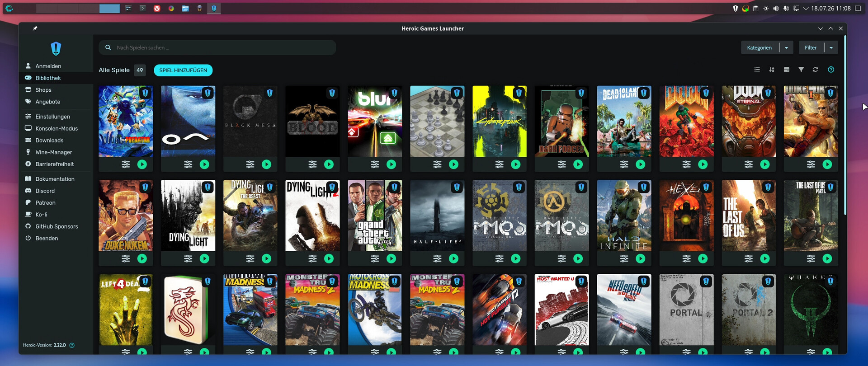The image size is (868, 366).
Task: Play Grand Theft Auto V
Action: click(x=392, y=258)
